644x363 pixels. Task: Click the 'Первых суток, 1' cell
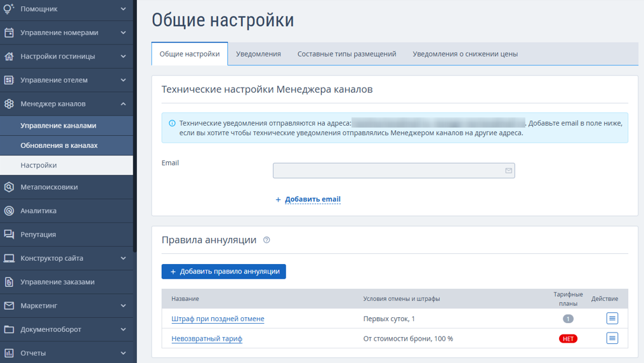click(389, 319)
